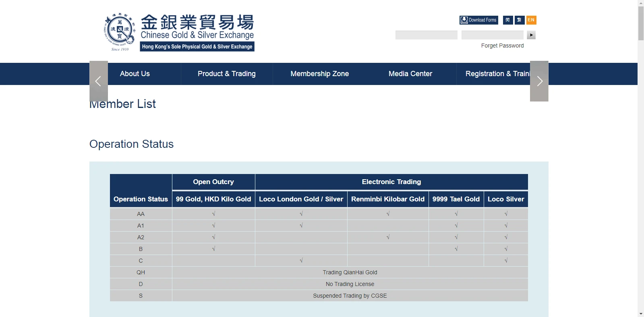Click A1 row checkmark under Loco London Gold
This screenshot has height=317, width=644.
pos(301,226)
